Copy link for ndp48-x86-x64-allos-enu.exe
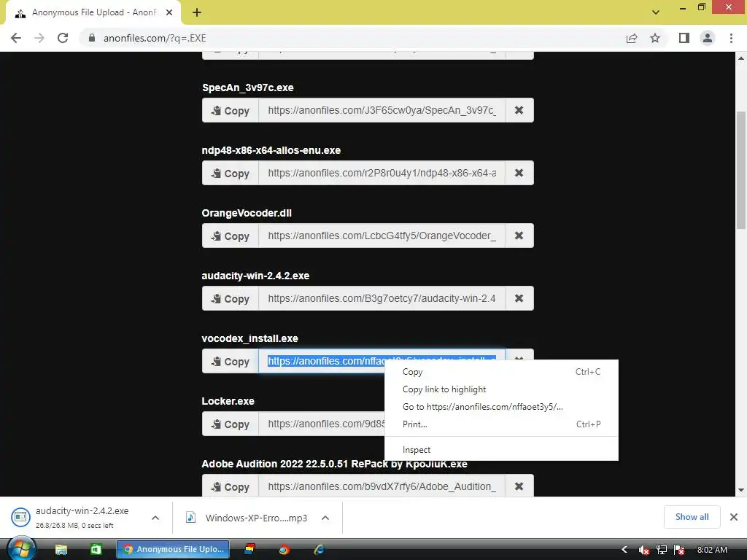Viewport: 747px width, 560px height. (x=231, y=174)
